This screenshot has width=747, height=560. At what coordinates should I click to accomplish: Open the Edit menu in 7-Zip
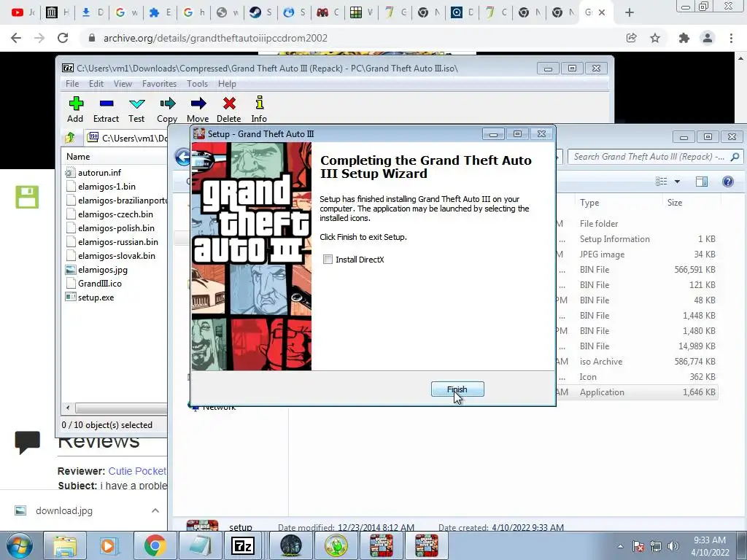coord(96,84)
